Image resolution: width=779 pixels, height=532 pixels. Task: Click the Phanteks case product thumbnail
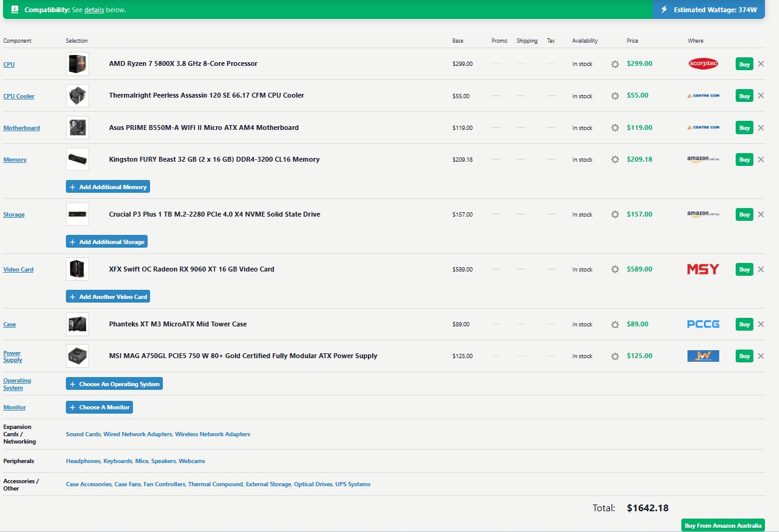77,324
